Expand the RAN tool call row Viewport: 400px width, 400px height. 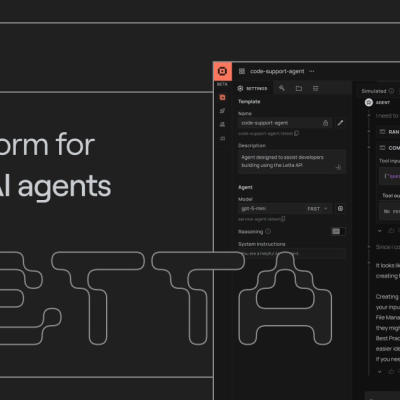(389, 132)
